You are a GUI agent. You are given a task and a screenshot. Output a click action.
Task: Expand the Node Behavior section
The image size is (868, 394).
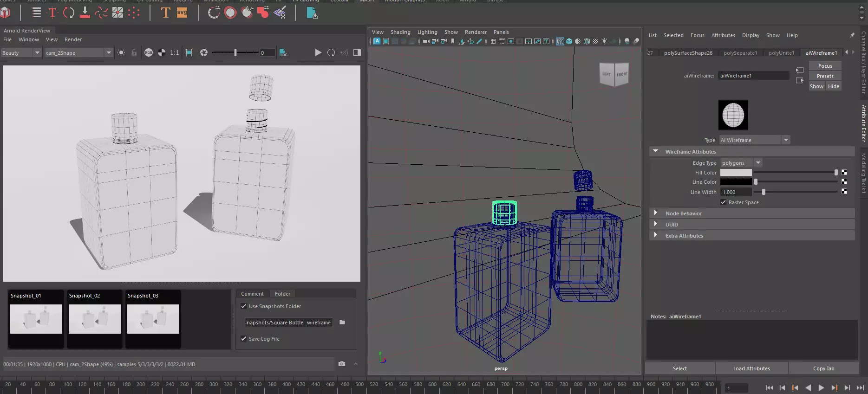pyautogui.click(x=656, y=213)
